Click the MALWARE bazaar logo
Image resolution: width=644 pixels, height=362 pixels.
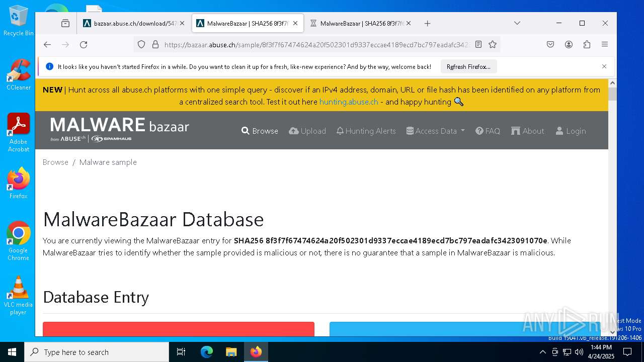[x=120, y=130]
